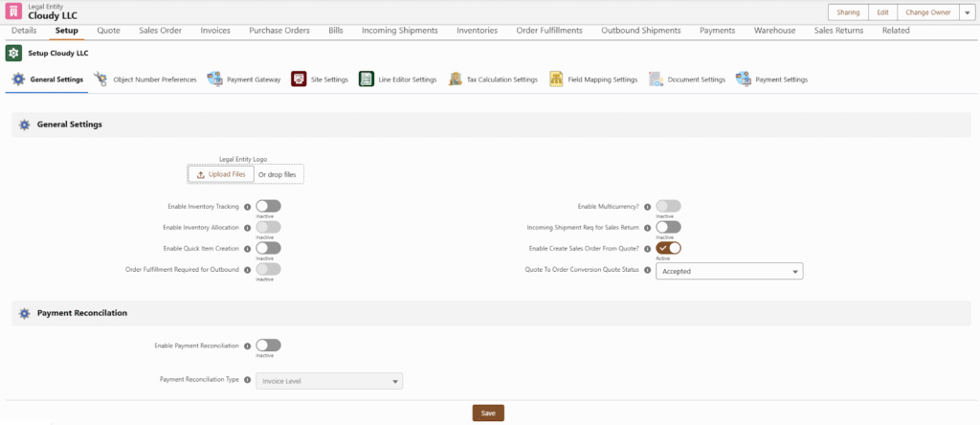Open the Document Settings icon
The image size is (980, 425).
pos(656,79)
